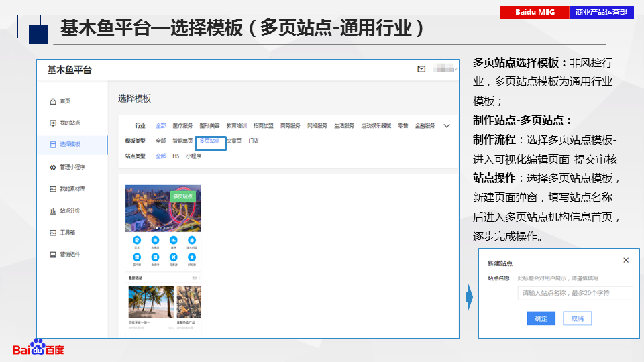Filter industry by 整形美容
Viewport: 644px width, 362px height.
(209, 125)
